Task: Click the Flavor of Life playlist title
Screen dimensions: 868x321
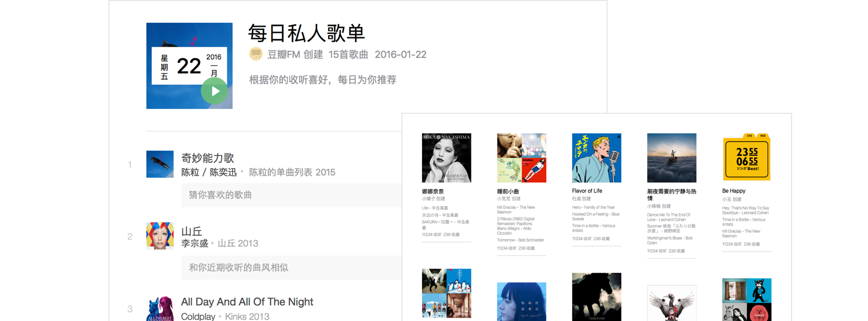Action: (x=587, y=191)
